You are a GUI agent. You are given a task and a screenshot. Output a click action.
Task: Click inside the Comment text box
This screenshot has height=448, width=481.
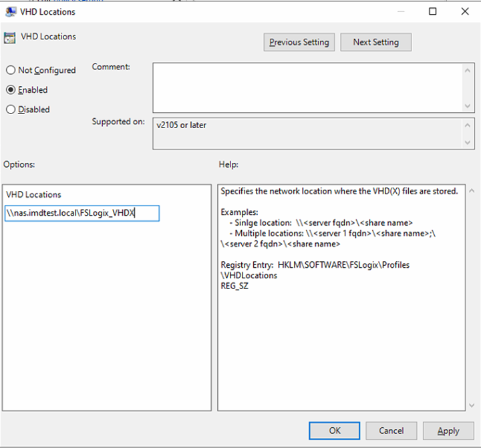tap(307, 87)
